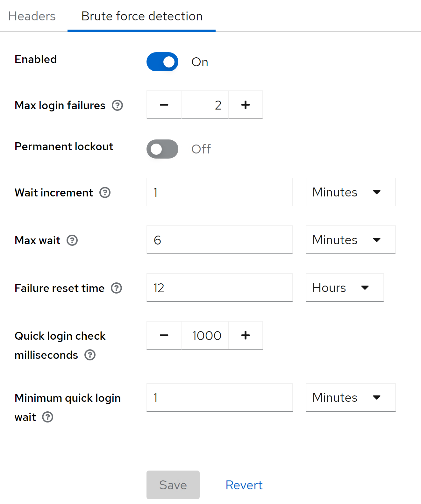
Task: Open Quick login check milliseconds help
Action: 89,355
